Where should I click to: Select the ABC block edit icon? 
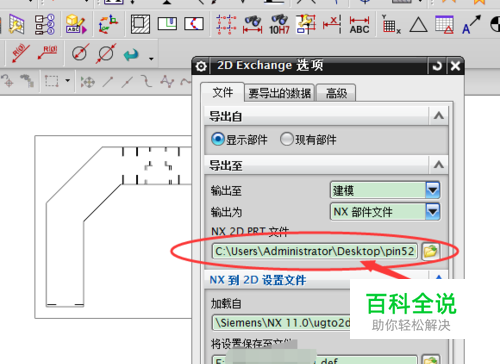coord(76,24)
